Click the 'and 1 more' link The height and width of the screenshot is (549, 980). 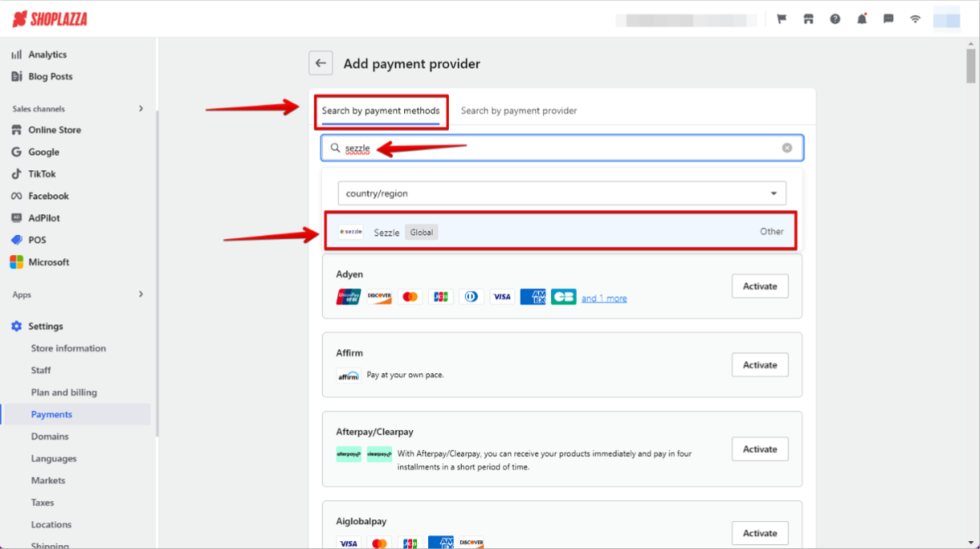click(604, 298)
